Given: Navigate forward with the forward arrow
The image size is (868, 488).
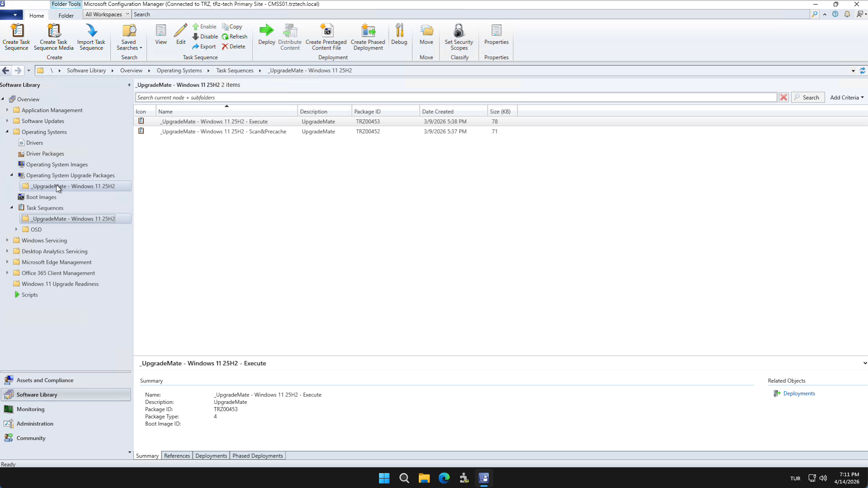Looking at the screenshot, I should click(x=18, y=70).
